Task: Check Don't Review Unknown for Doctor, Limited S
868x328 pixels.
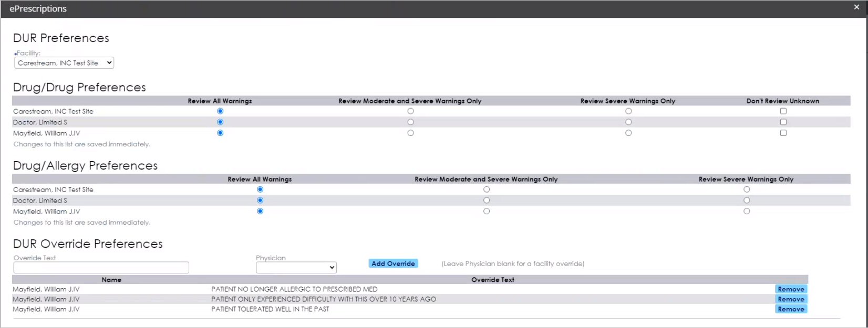Action: pos(783,122)
